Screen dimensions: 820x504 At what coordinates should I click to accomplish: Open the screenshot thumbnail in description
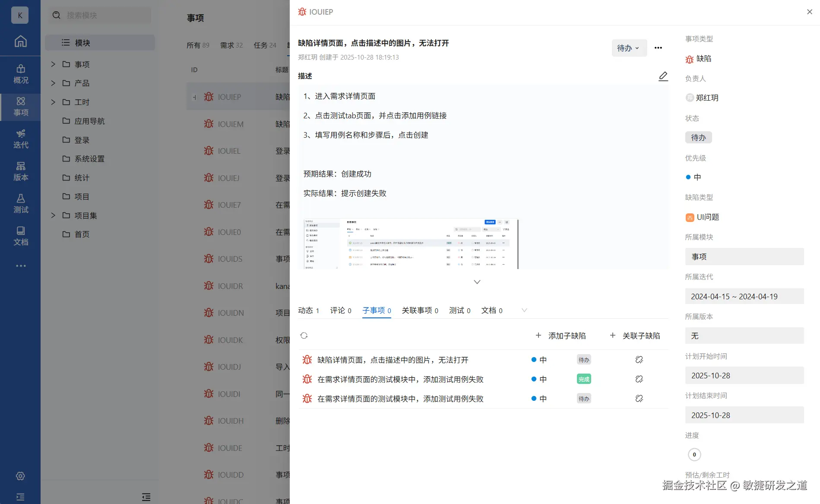click(411, 244)
